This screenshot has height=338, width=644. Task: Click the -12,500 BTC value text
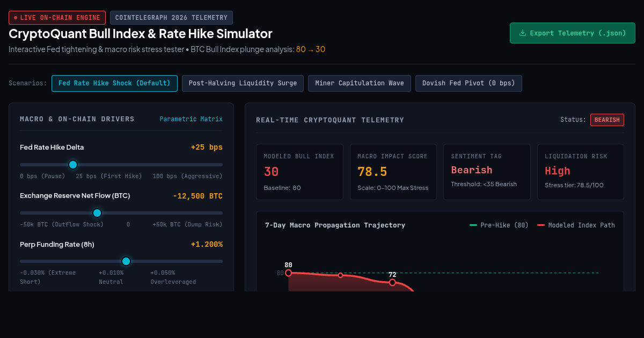[x=198, y=196]
